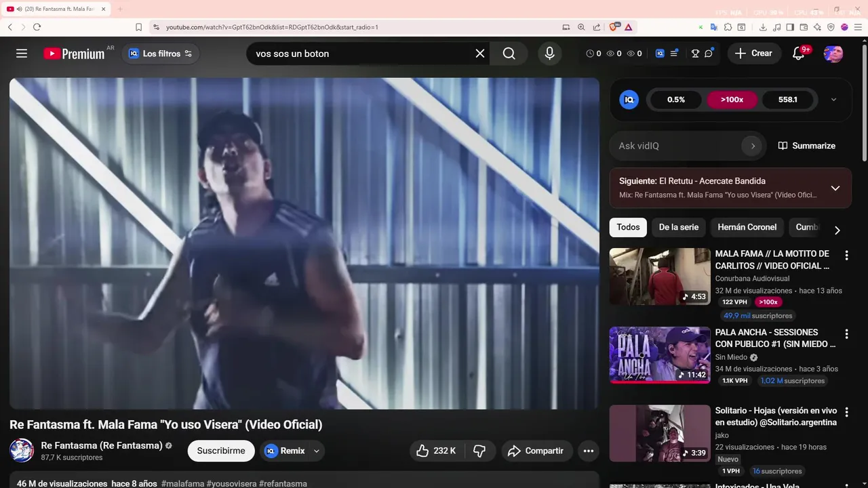Image resolution: width=868 pixels, height=488 pixels.
Task: Open vidIQ list icon with blue dot
Action: click(x=674, y=54)
